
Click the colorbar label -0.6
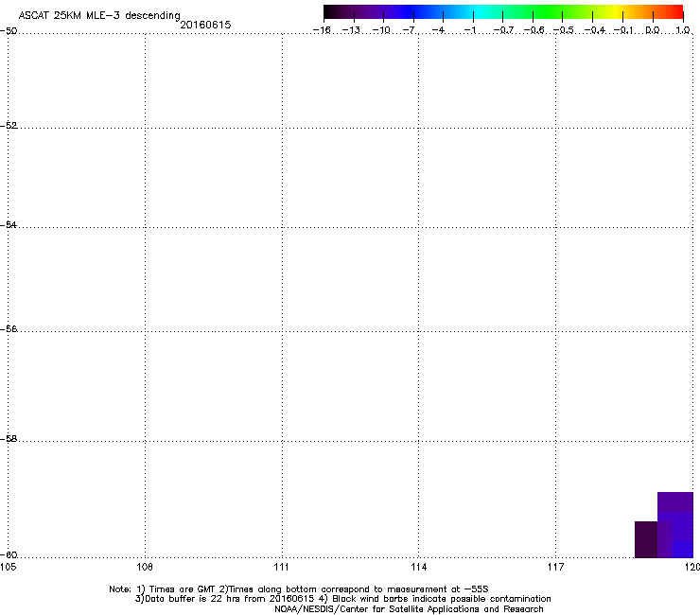pyautogui.click(x=534, y=30)
